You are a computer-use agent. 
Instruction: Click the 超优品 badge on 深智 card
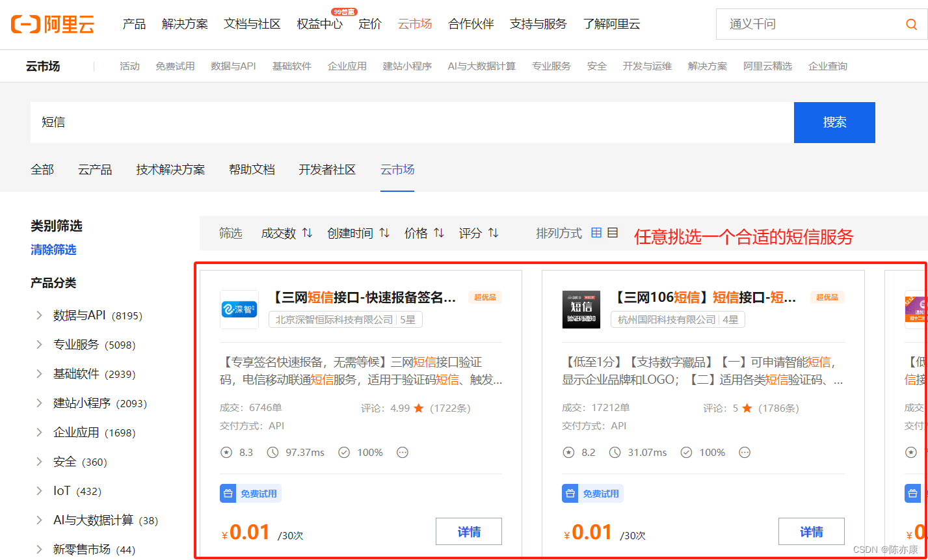[485, 297]
